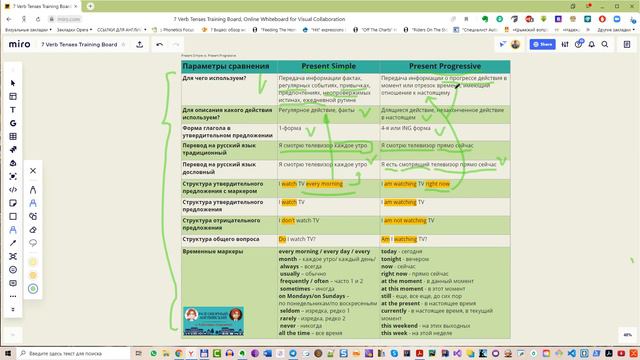Redo the last action
The height and width of the screenshot is (360, 640).
point(176,44)
